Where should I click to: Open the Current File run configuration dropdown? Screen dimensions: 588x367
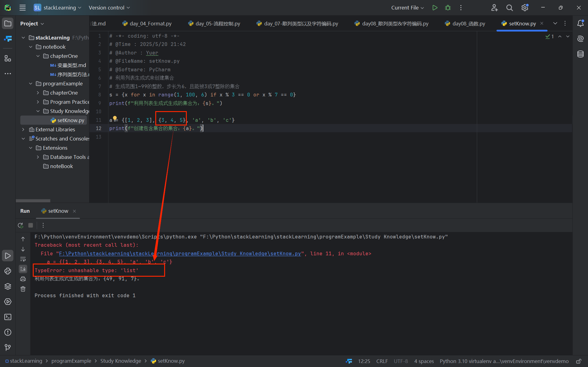tap(407, 8)
